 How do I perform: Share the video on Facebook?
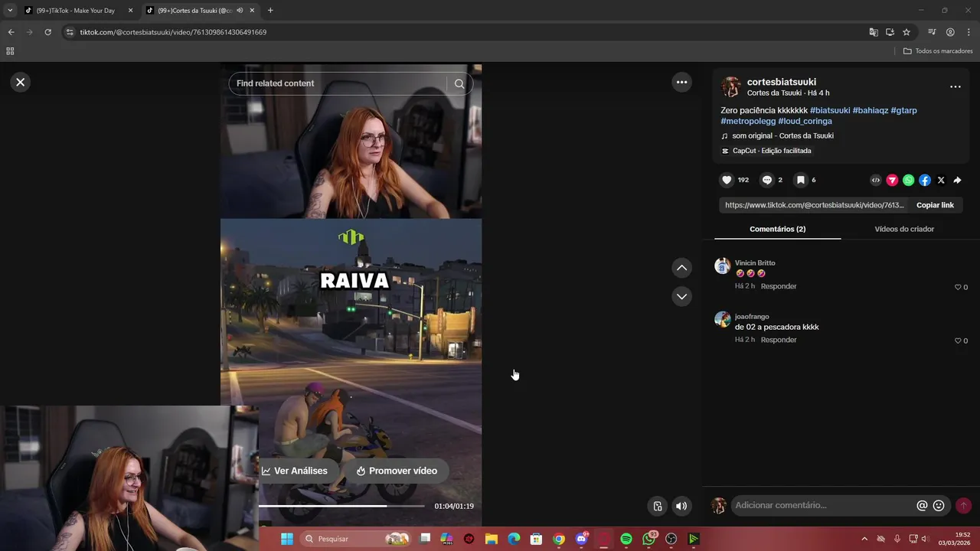[x=925, y=181]
